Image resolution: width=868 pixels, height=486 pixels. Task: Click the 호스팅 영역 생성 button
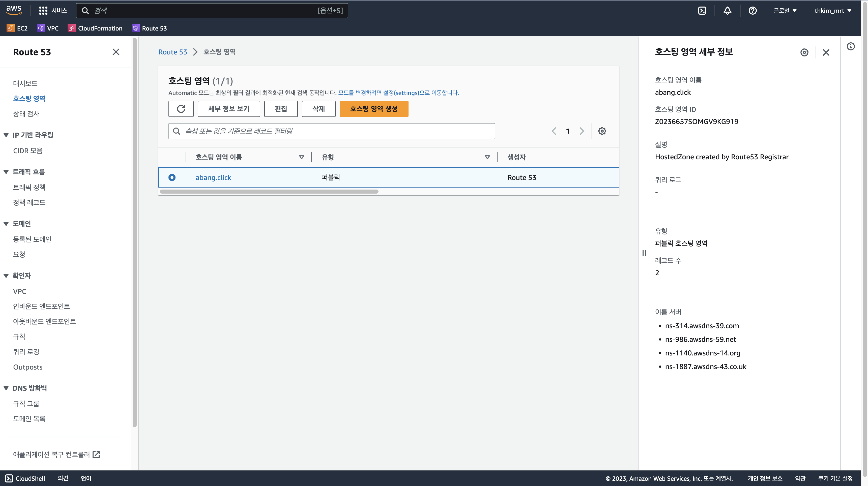point(374,109)
